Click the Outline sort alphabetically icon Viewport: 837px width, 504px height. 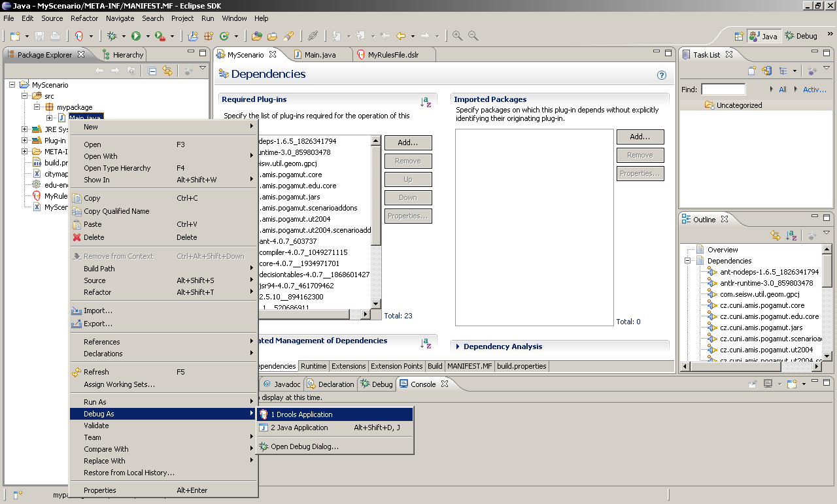pos(791,235)
